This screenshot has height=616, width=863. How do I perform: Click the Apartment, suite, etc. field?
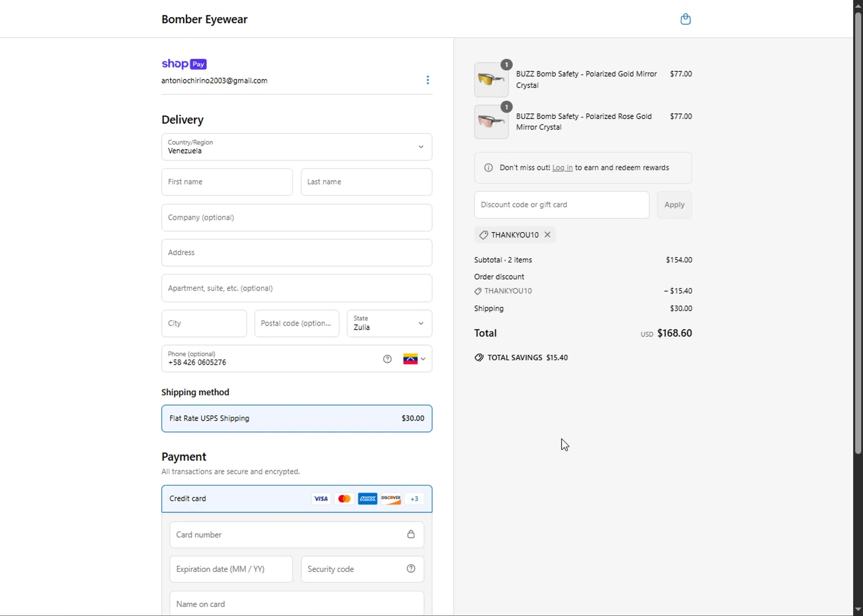pyautogui.click(x=297, y=288)
